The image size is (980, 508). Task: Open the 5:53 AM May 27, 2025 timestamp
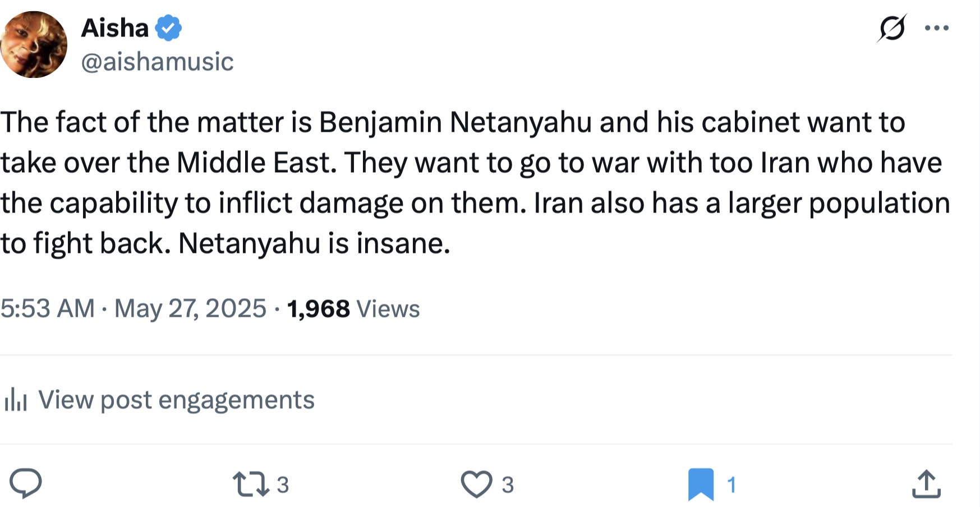pos(134,308)
